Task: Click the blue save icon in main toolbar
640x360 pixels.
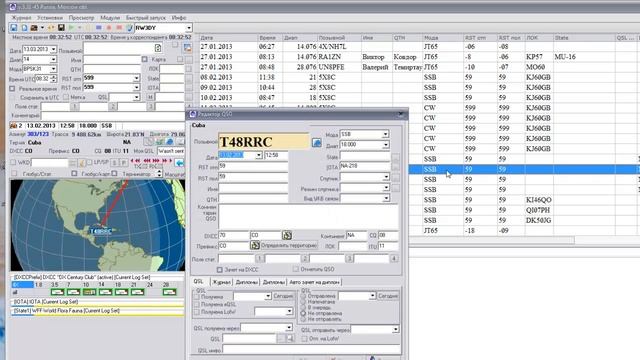Action: 13,28
